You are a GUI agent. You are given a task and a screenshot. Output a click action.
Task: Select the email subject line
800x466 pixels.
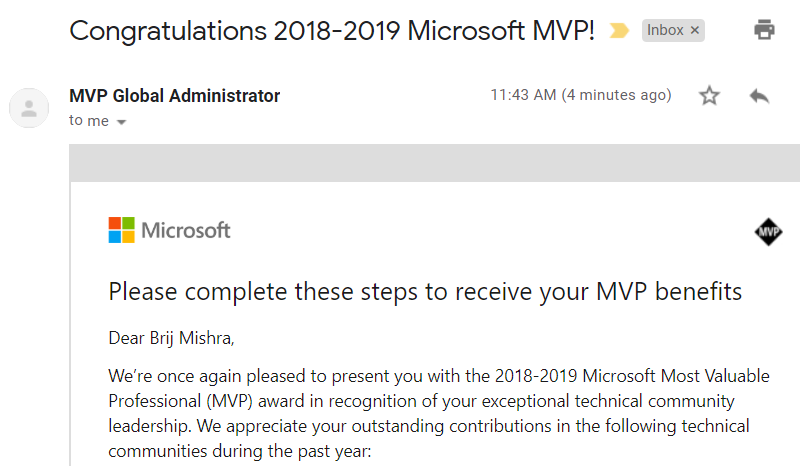(332, 30)
